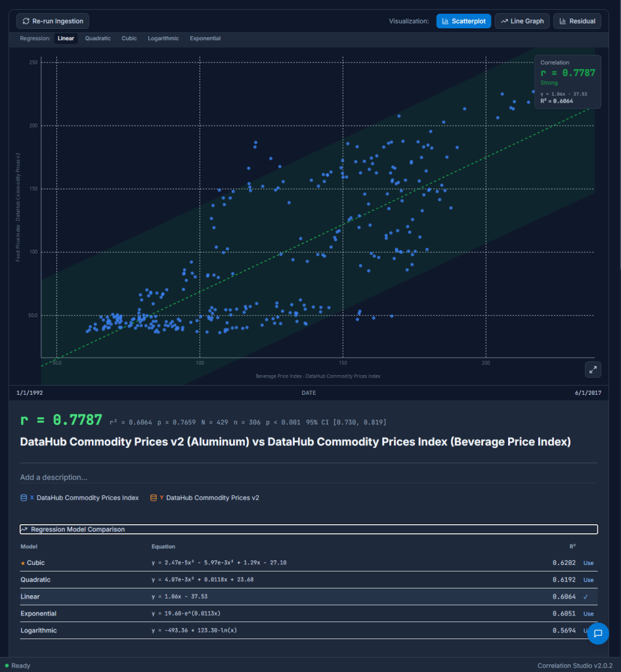The width and height of the screenshot is (621, 672).
Task: Open Y dataset DataHub Commodity Prices v2
Action: [205, 497]
